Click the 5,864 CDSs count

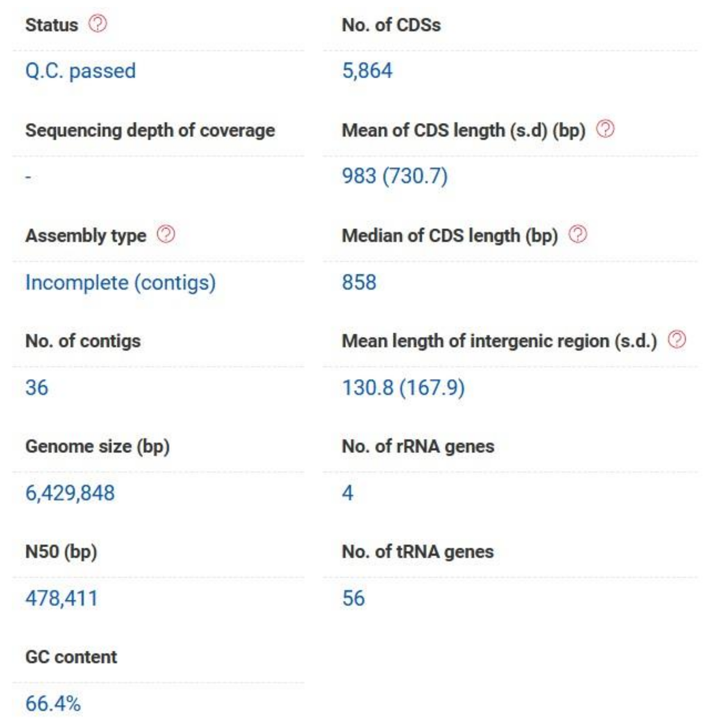[367, 71]
